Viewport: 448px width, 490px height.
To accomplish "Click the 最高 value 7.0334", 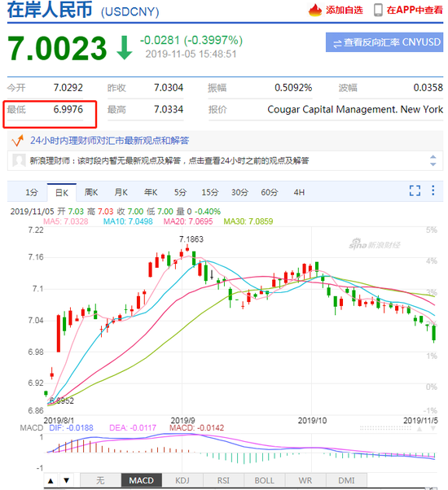I will coord(169,110).
